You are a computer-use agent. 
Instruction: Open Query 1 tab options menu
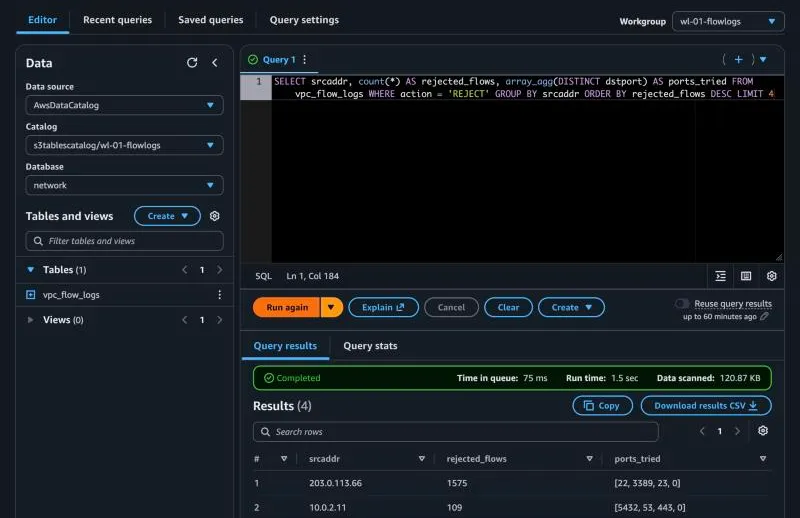tap(305, 60)
